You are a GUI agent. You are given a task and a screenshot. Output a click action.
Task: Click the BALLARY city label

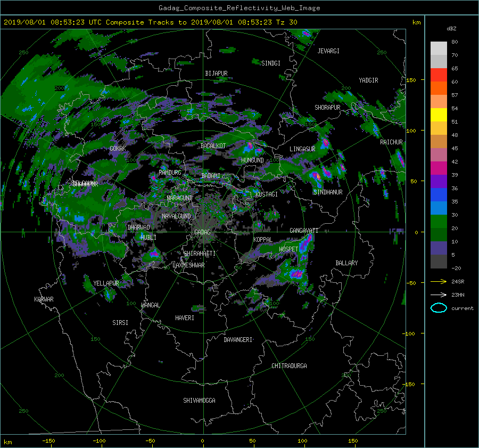[x=346, y=263]
